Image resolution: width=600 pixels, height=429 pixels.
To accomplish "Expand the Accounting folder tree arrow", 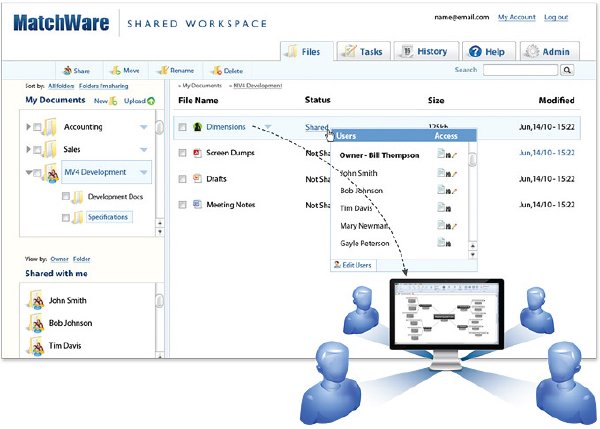I will click(x=28, y=126).
